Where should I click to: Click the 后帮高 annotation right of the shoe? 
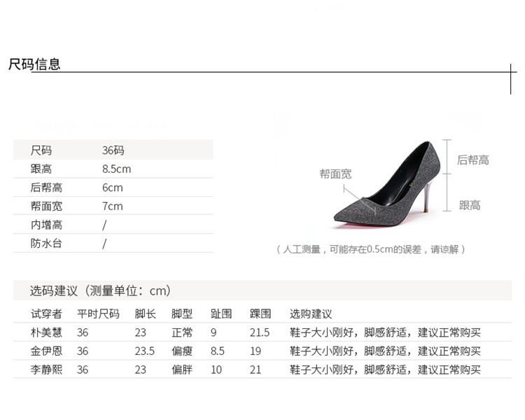473,160
